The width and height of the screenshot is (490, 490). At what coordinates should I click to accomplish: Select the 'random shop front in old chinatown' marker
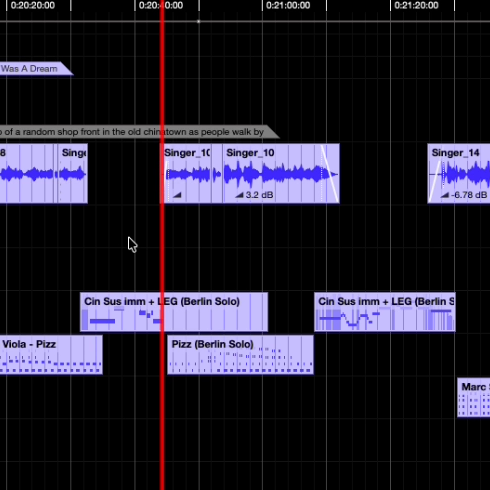click(x=139, y=132)
